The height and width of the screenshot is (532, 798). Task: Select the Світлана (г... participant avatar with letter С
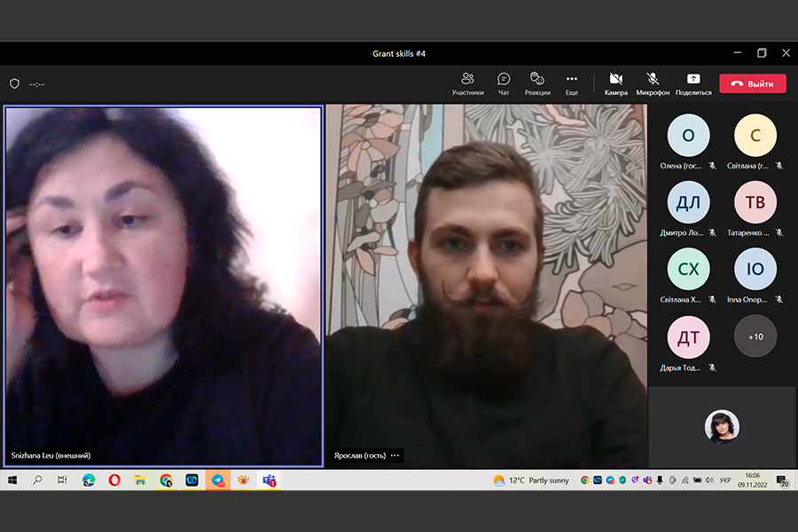[755, 135]
